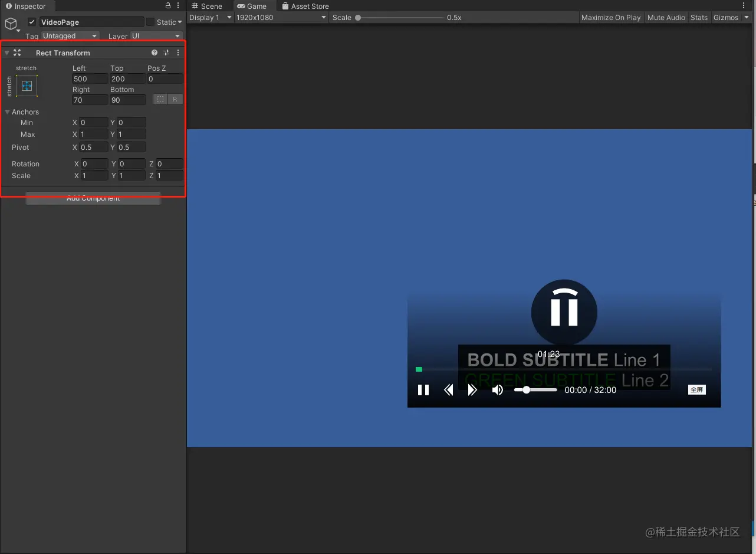Click the Game view Scale slider
756x554 pixels.
coord(400,18)
